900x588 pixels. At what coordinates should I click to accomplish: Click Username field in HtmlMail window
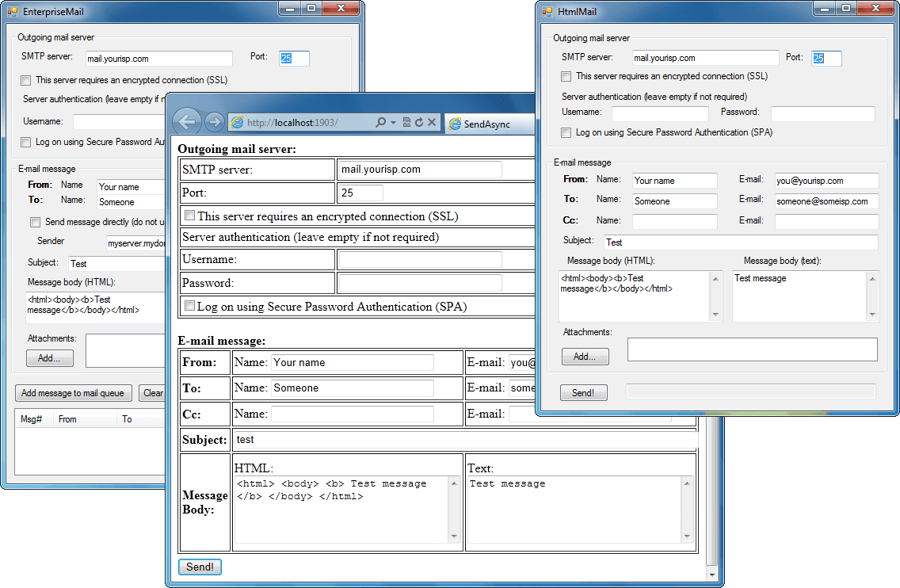(x=660, y=113)
